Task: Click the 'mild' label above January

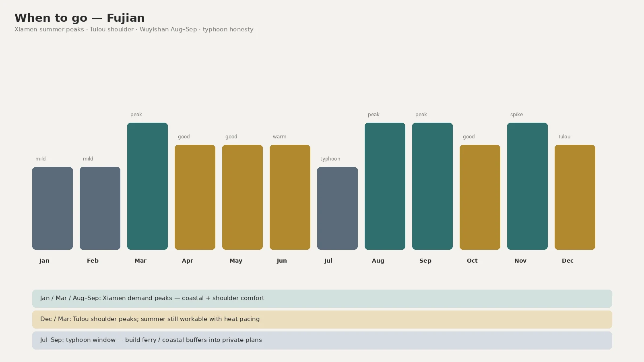Action: click(x=41, y=159)
